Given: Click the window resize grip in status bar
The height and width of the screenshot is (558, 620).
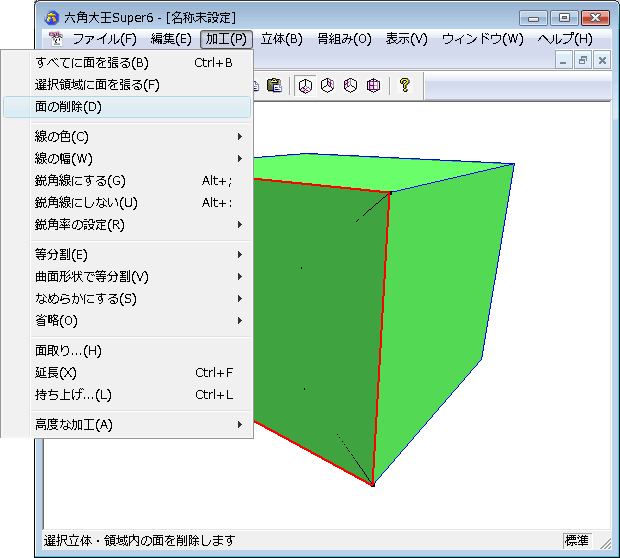Looking at the screenshot, I should [x=605, y=544].
